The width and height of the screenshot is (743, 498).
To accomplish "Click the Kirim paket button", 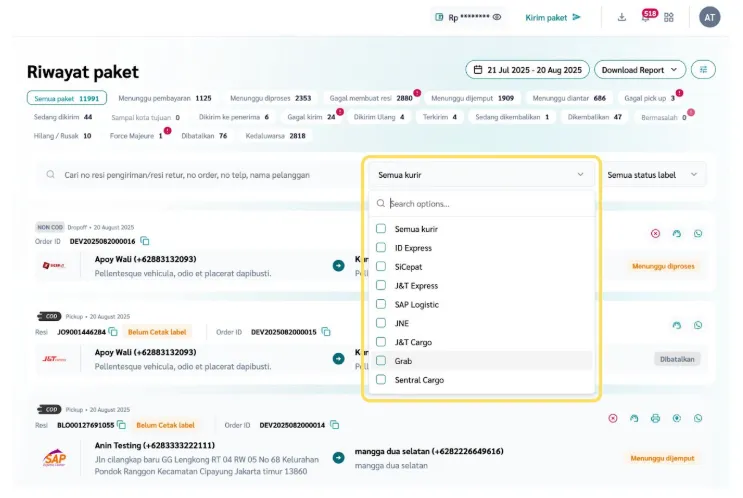I will point(553,17).
